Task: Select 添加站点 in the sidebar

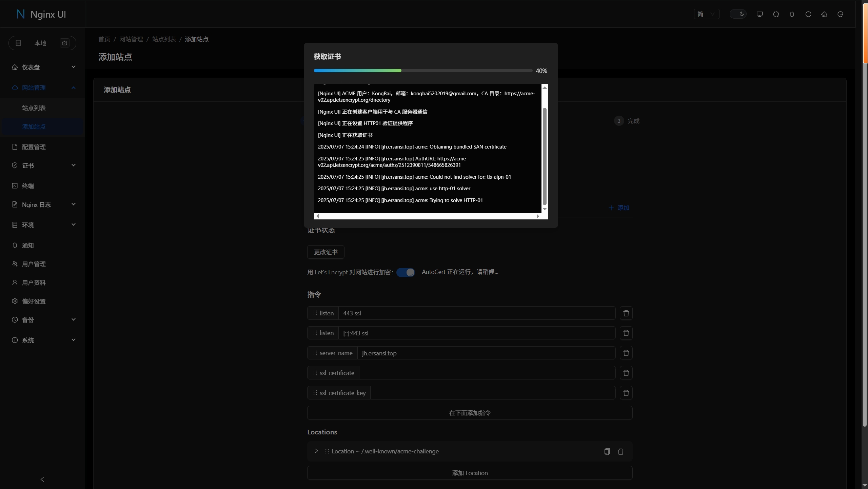Action: click(x=42, y=126)
